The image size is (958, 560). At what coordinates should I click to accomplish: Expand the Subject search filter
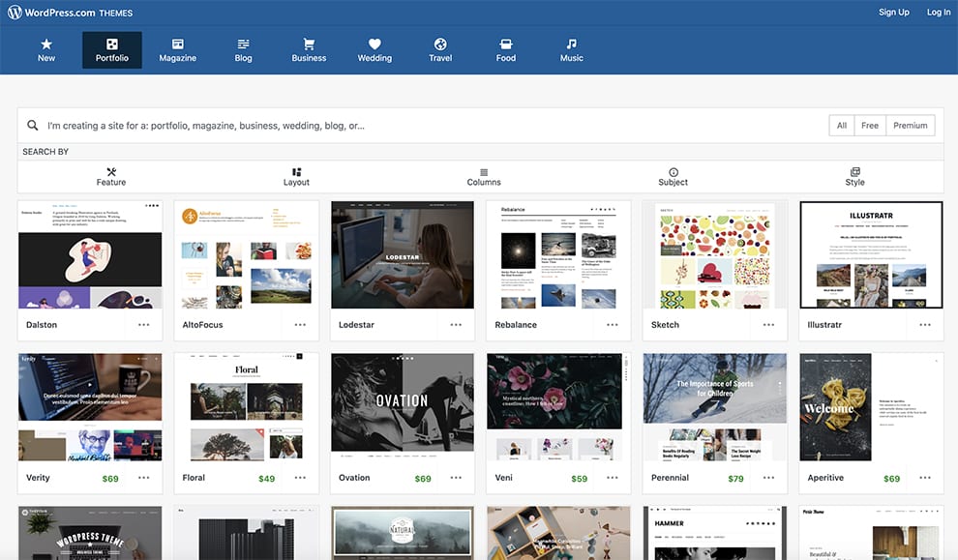[673, 177]
